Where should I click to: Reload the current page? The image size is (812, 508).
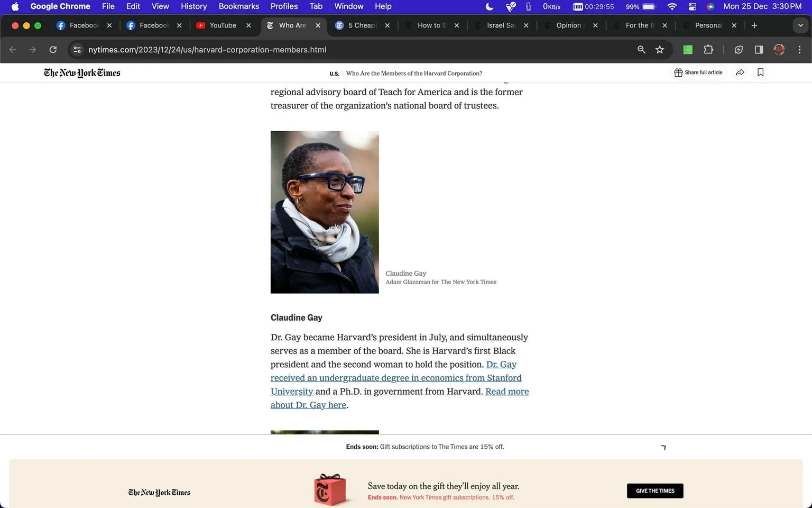click(53, 50)
